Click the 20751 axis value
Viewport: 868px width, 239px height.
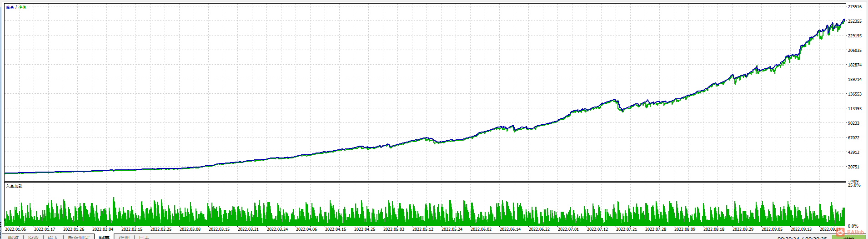[x=854, y=167]
